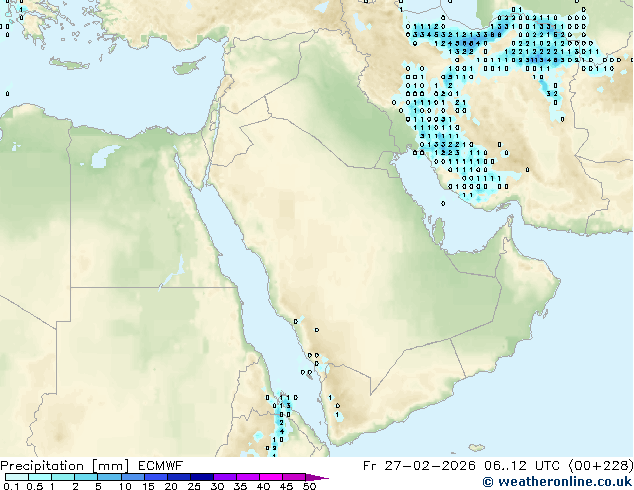
Task: Click the 'ECMWF' model label
Action: (160, 466)
